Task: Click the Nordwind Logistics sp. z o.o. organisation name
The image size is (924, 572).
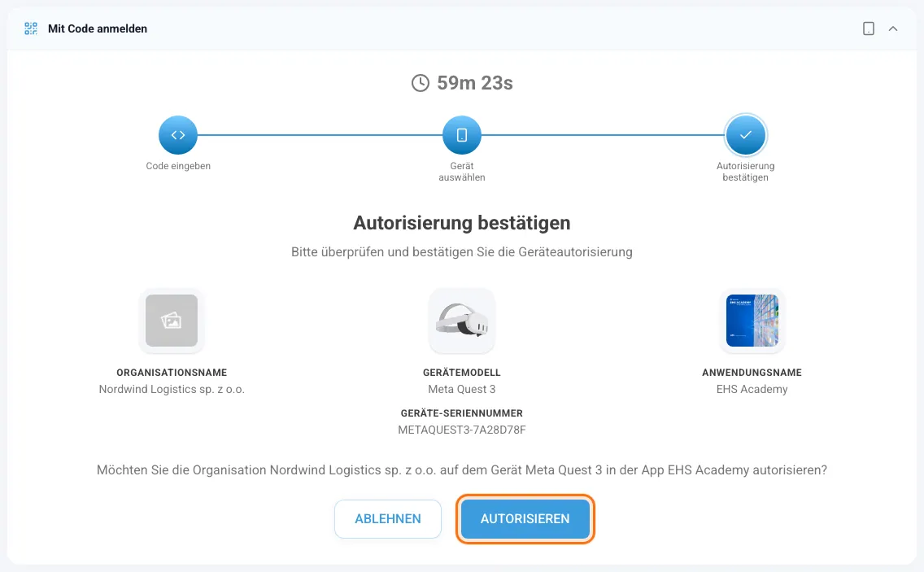Action: [172, 389]
